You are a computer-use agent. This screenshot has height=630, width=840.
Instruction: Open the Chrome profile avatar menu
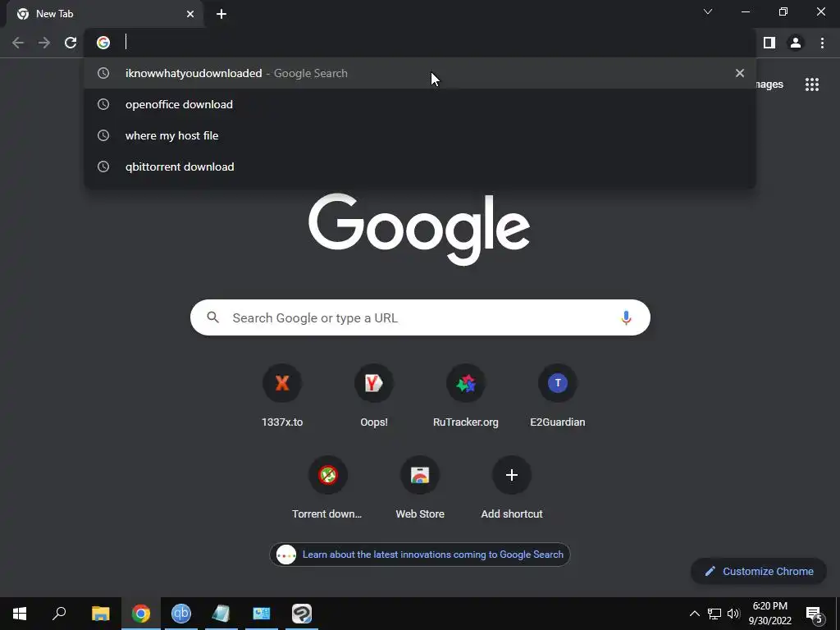tap(796, 43)
